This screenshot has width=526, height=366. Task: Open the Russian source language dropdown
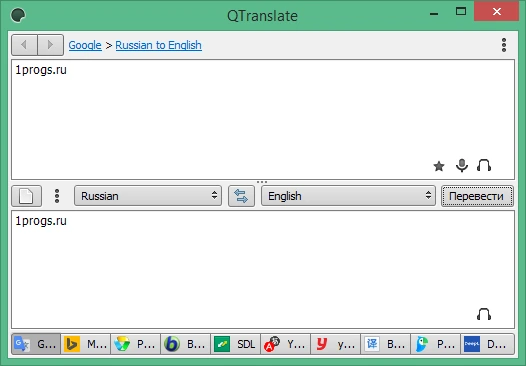point(148,196)
